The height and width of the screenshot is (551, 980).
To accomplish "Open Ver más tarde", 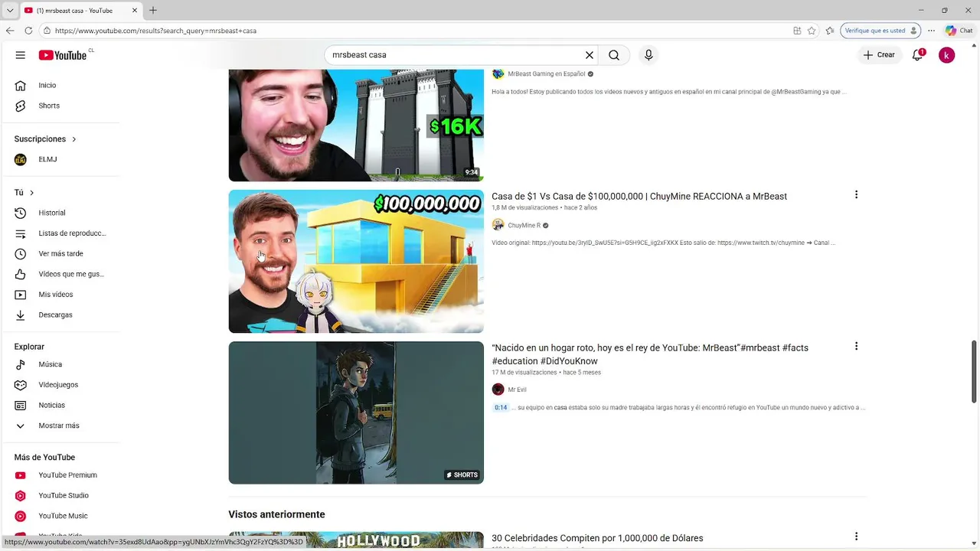I will 61,253.
